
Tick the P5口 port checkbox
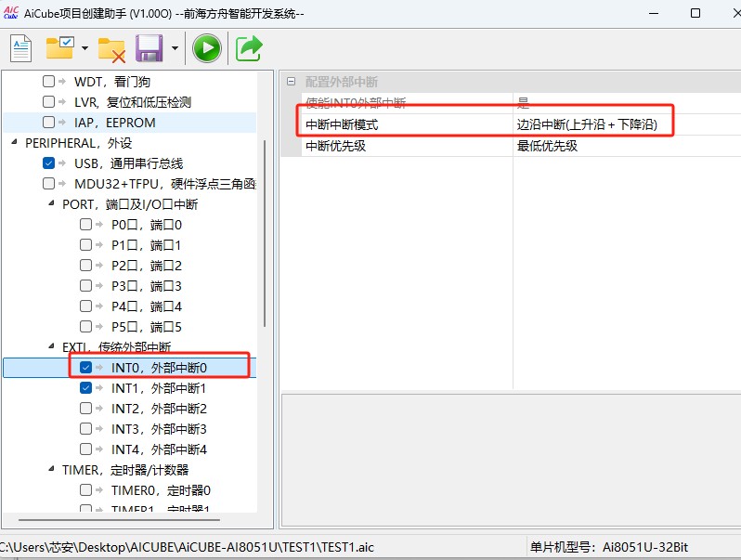pyautogui.click(x=85, y=327)
